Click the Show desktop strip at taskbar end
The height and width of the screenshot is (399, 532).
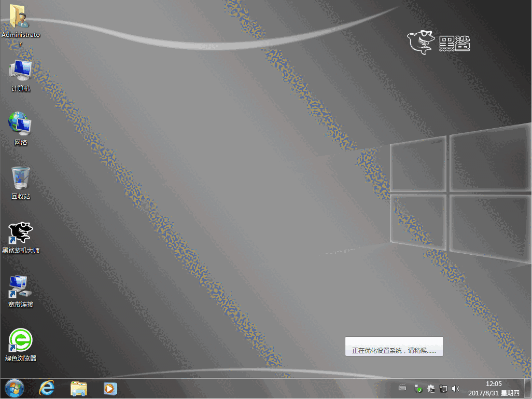[528, 389]
